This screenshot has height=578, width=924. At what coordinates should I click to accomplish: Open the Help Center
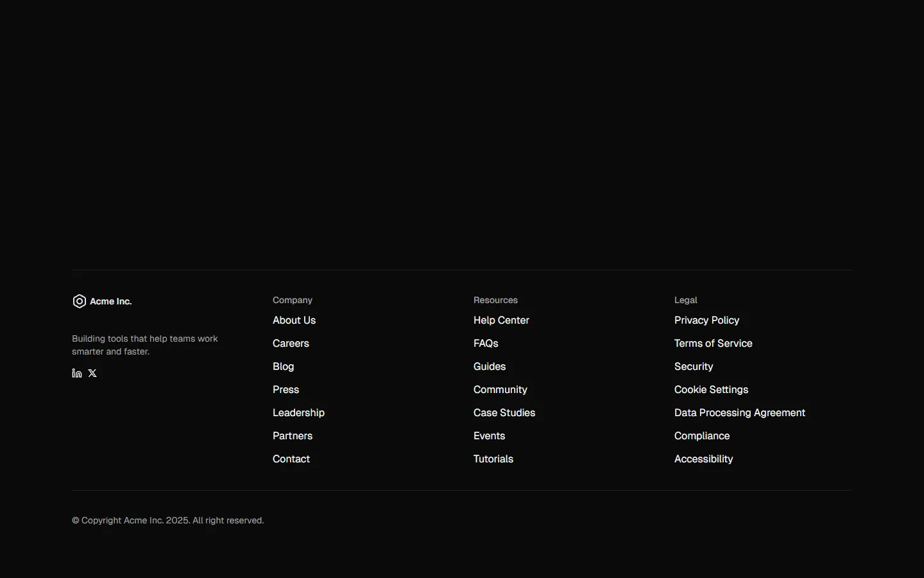coord(501,320)
